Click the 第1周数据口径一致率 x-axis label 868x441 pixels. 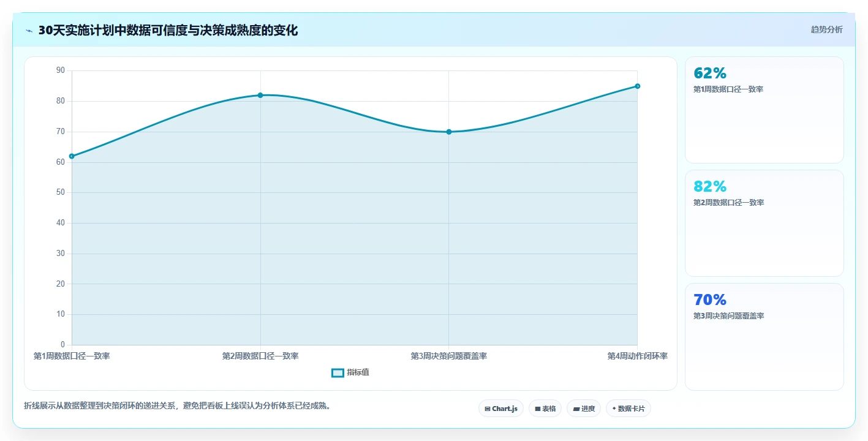point(72,356)
